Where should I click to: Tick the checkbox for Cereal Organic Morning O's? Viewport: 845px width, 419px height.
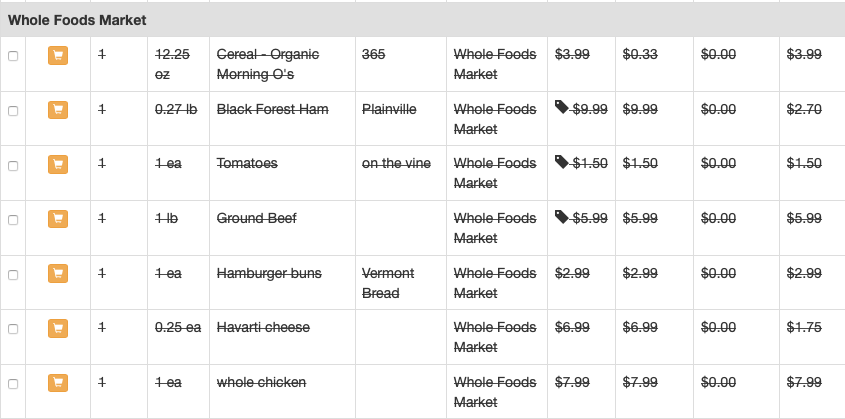point(13,56)
